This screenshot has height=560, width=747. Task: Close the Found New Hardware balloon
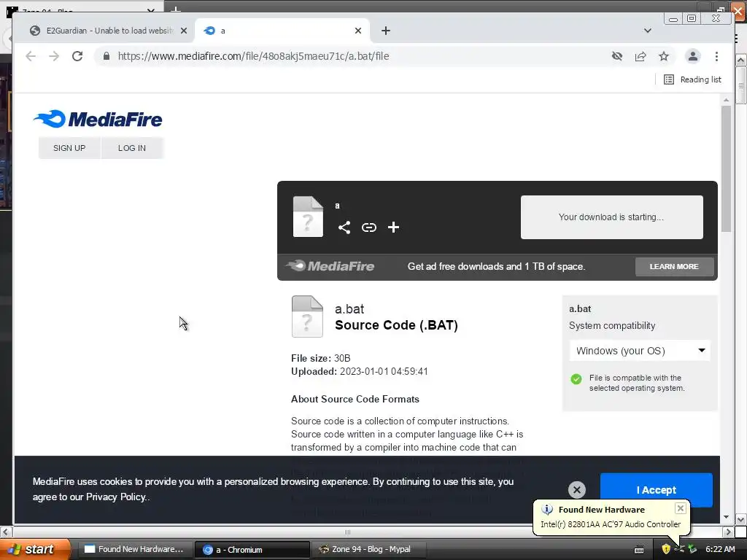(x=681, y=508)
